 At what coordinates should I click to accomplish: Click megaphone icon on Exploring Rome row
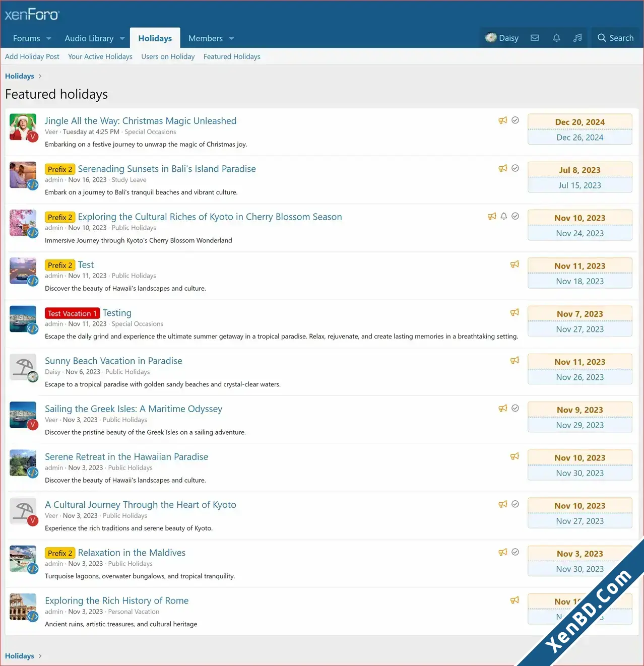pos(514,600)
